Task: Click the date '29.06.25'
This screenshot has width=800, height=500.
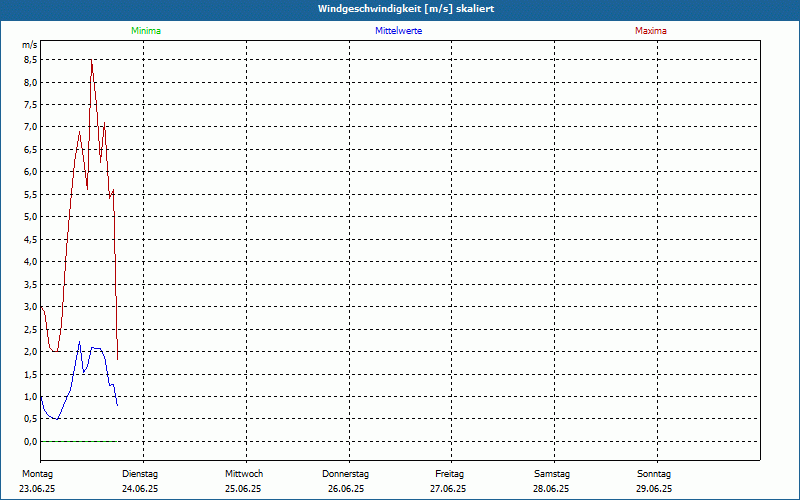Action: (654, 489)
